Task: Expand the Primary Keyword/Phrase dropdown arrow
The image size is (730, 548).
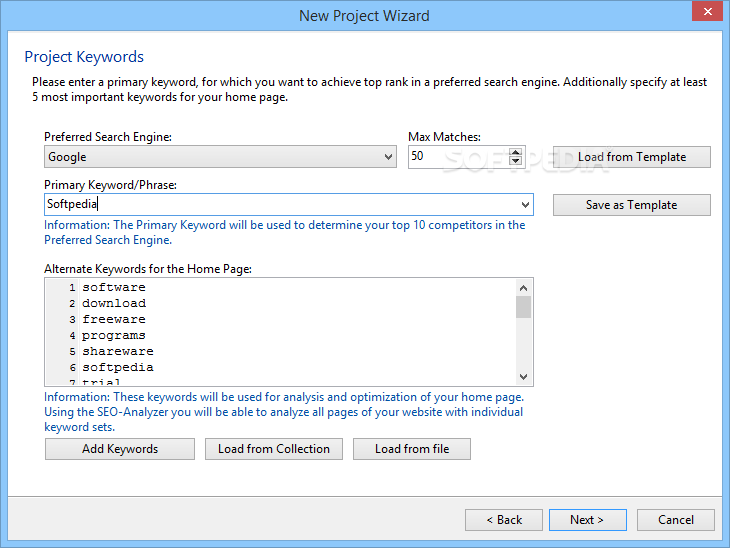Action: point(525,205)
